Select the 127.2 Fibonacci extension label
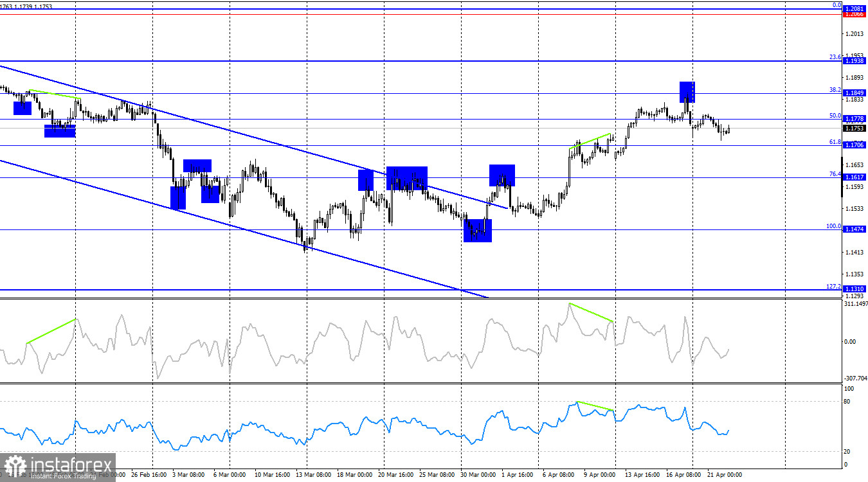This screenshot has height=482, width=868. pyautogui.click(x=833, y=285)
